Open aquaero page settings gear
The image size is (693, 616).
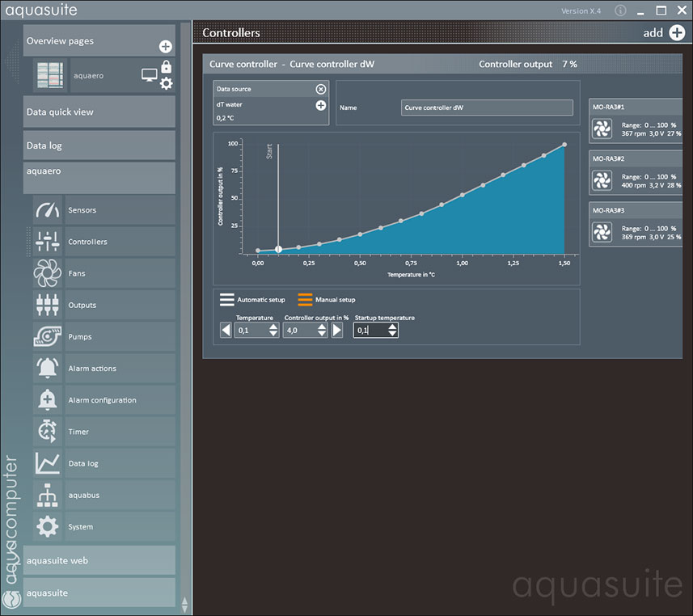tap(167, 83)
